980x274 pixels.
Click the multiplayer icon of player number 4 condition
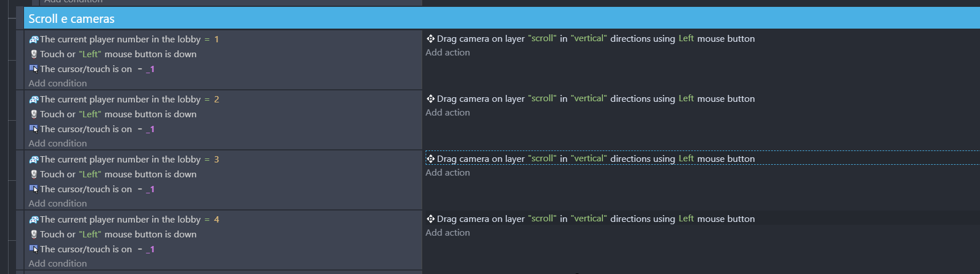[34, 220]
